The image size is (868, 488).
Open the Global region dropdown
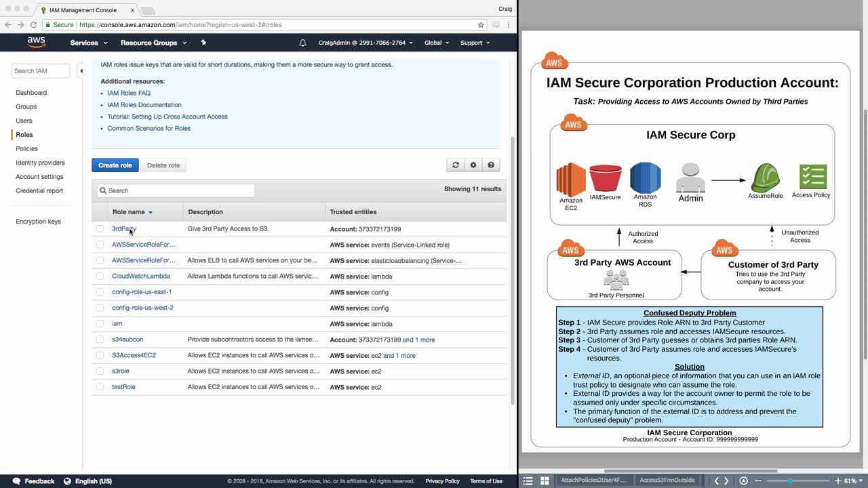coord(436,43)
